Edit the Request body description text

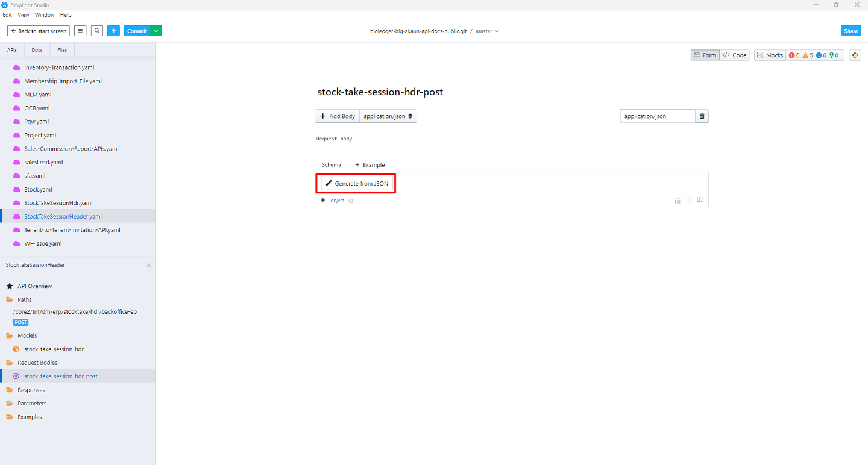tap(334, 139)
